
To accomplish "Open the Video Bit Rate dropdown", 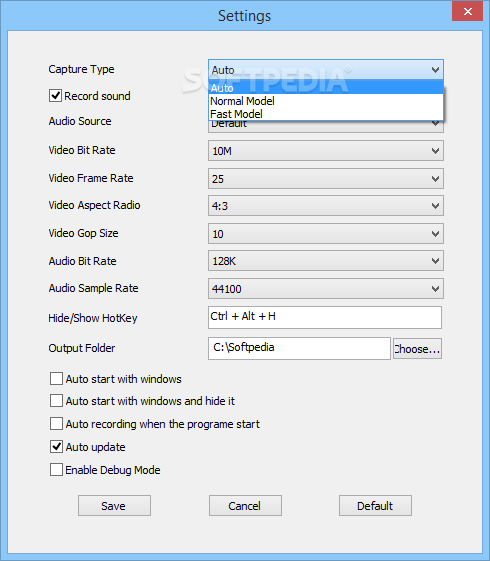I will tap(326, 151).
